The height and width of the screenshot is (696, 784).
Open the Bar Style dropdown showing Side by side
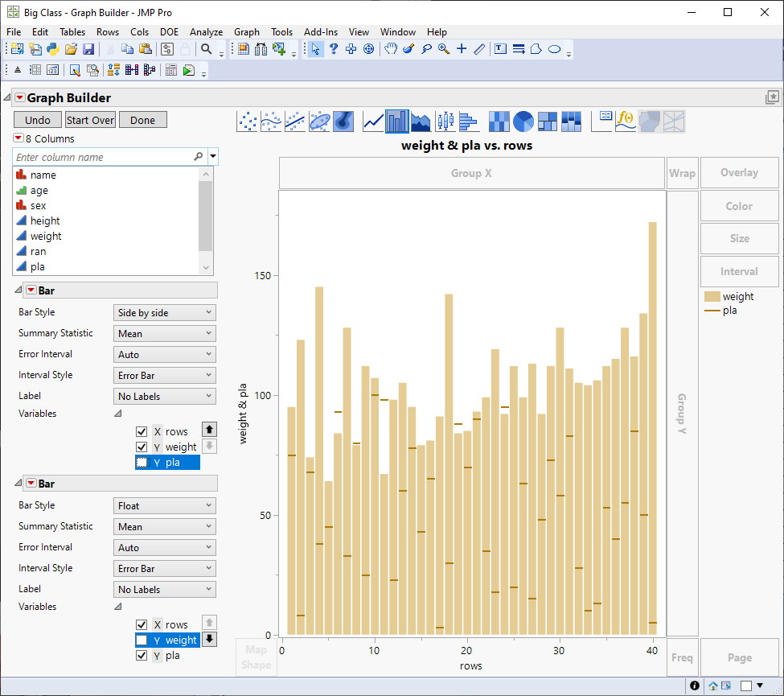164,312
